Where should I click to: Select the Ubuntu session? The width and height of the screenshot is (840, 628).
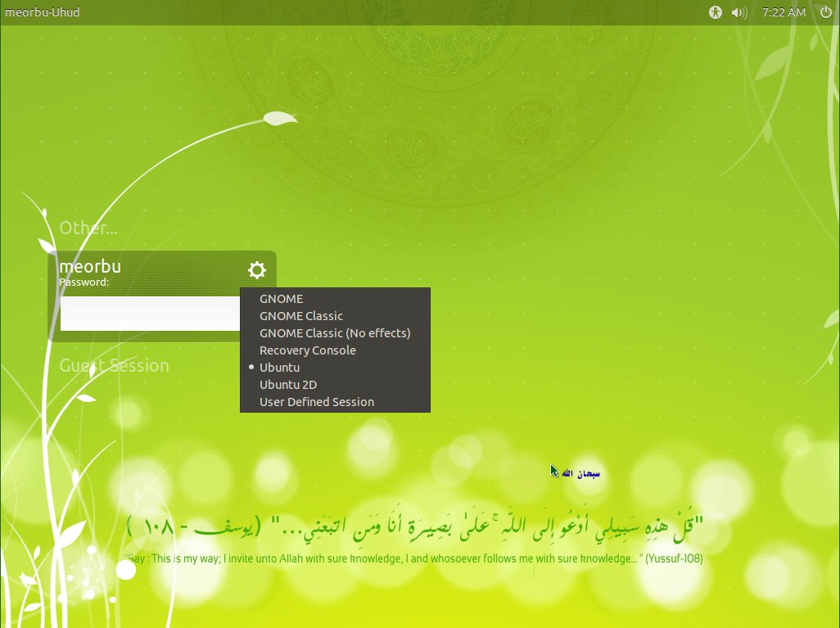tap(279, 367)
